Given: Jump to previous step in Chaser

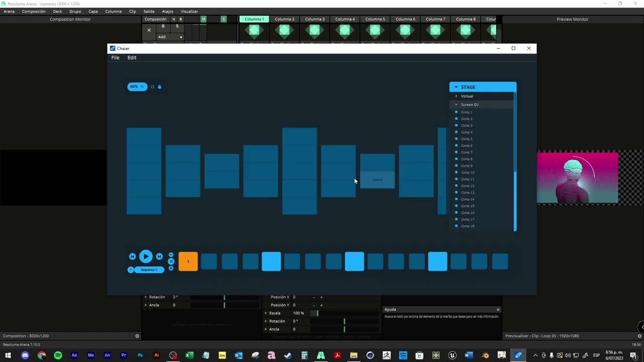Looking at the screenshot, I should [x=132, y=256].
